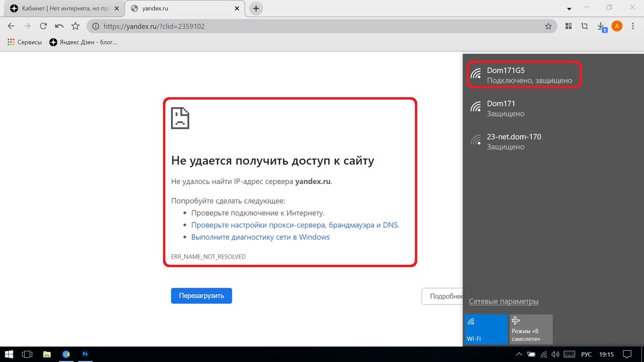The image size is (644, 362).
Task: Click the Перезагрузить button
Action: click(x=201, y=295)
